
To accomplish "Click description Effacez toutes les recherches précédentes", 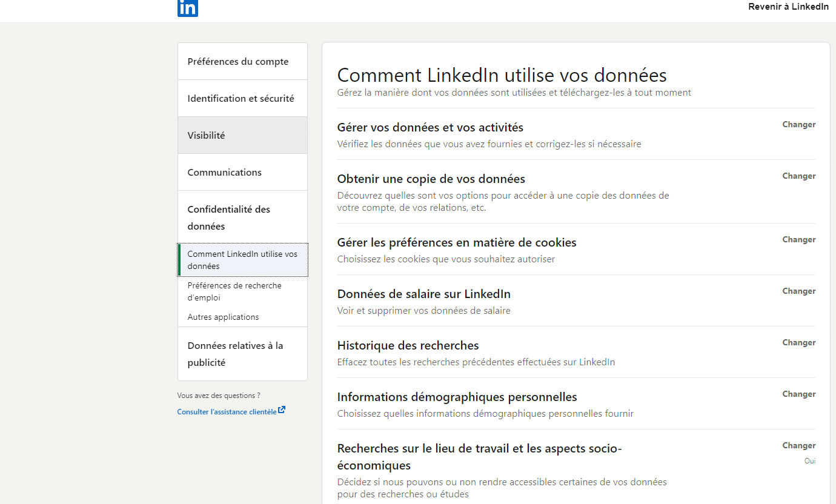I will (476, 362).
